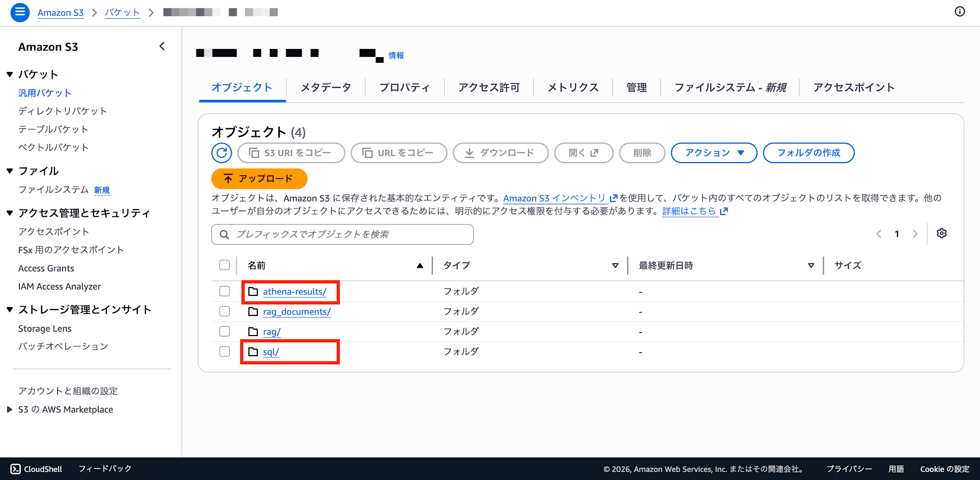Click フィードバック in the footer
The height and width of the screenshot is (480, 980).
[x=105, y=469]
